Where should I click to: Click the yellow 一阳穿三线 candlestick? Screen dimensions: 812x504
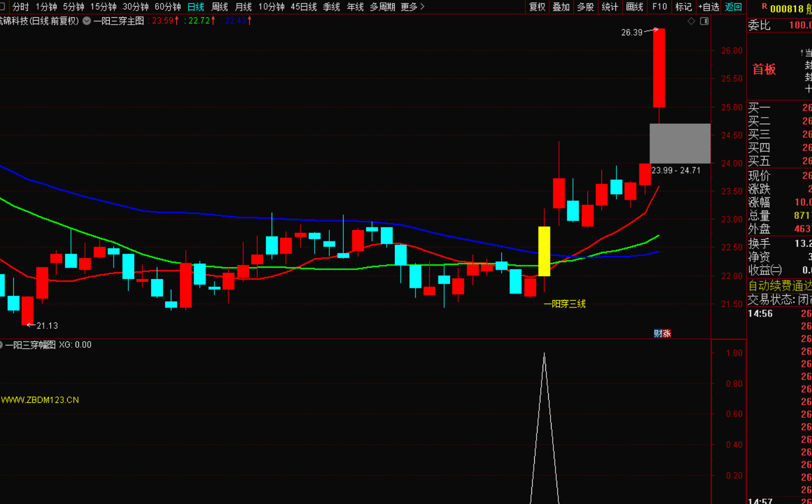coord(544,251)
